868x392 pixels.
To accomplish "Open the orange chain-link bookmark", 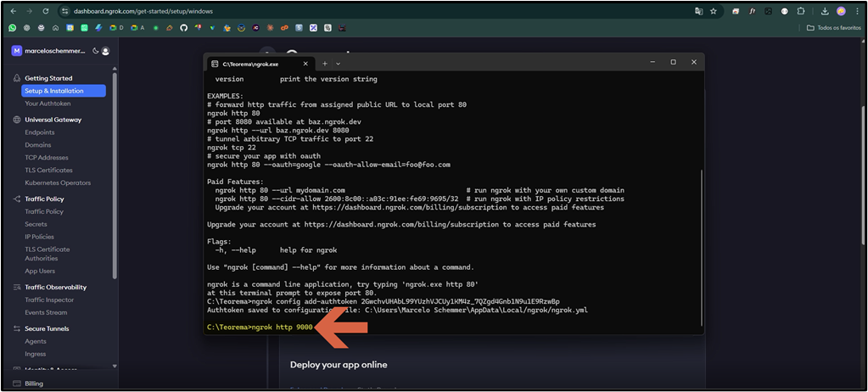I will (x=284, y=28).
